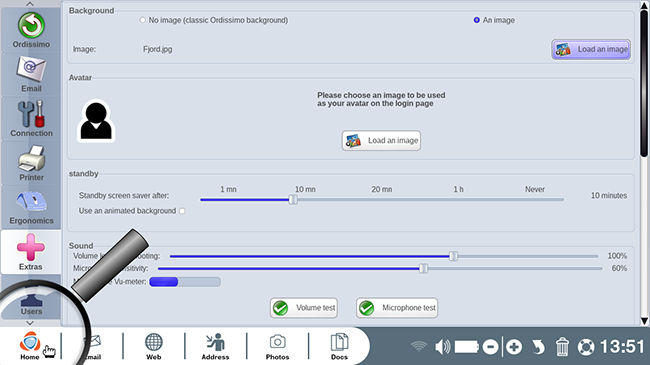The height and width of the screenshot is (365, 650).
Task: Click the microphone sensitivity slider handle
Action: click(x=423, y=268)
